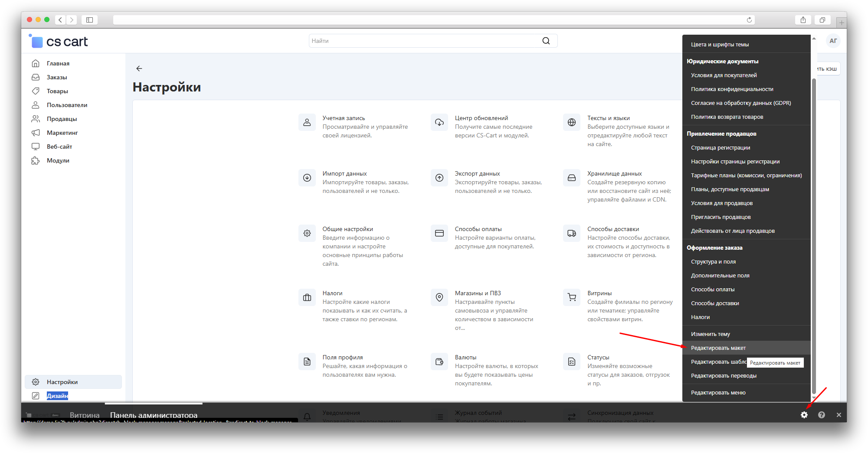Choose Изменить тему in the dropdown menu
This screenshot has width=868, height=453.
coord(710,334)
